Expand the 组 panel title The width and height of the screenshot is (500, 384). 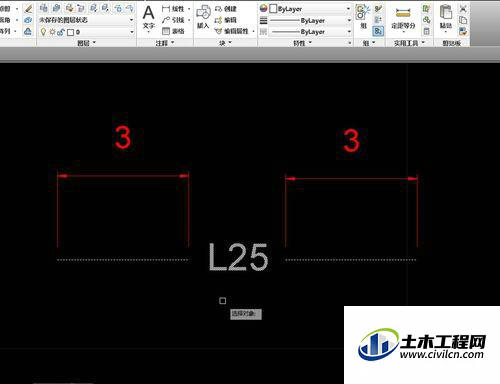click(x=369, y=43)
